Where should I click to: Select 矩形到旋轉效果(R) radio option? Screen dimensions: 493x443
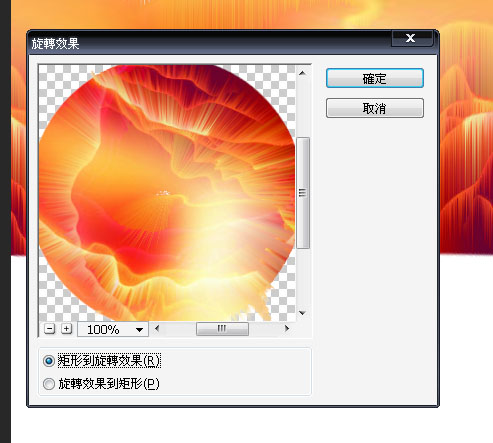49,361
